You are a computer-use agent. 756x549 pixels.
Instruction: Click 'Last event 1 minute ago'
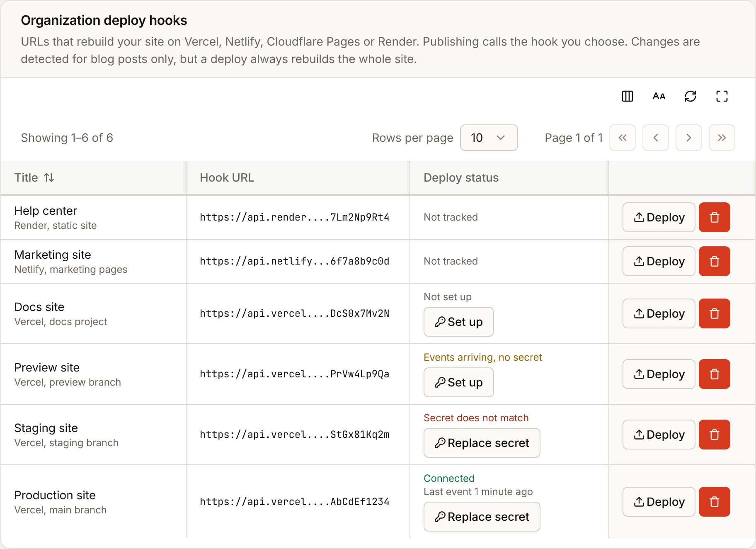click(x=478, y=492)
